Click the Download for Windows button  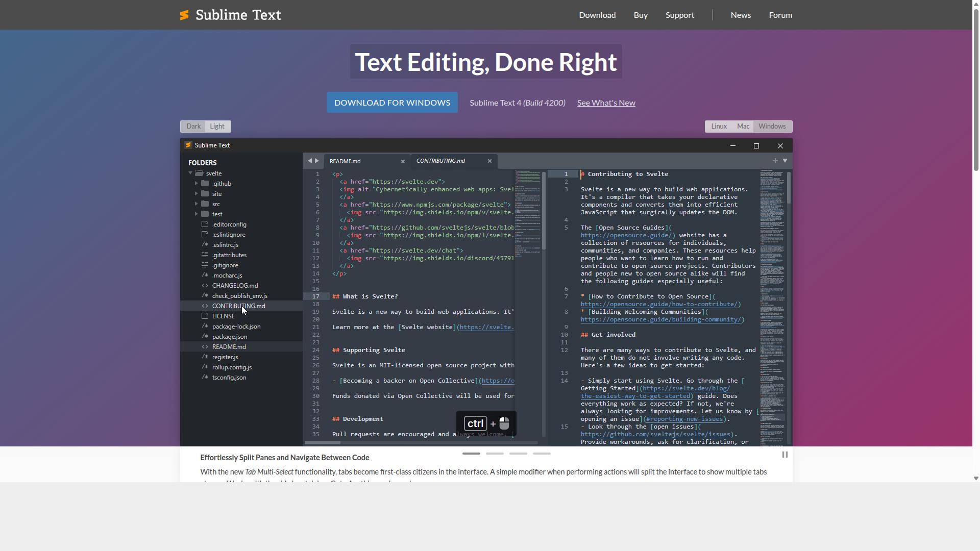pos(392,103)
